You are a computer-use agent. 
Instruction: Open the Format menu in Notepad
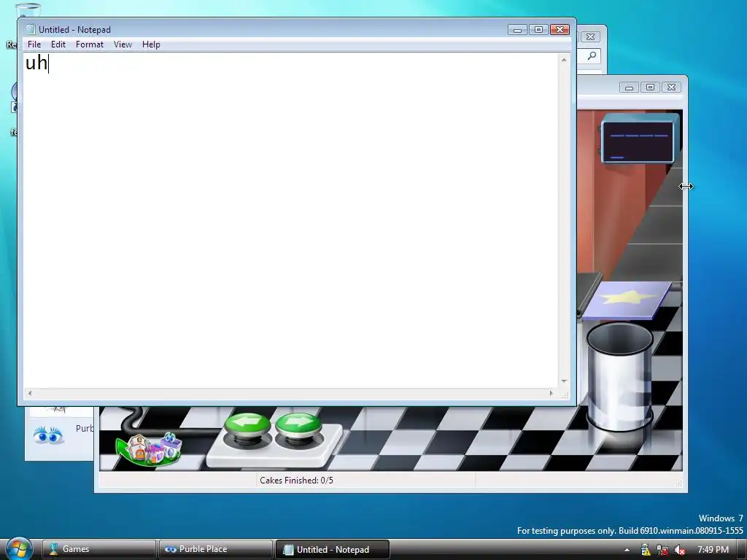tap(90, 44)
